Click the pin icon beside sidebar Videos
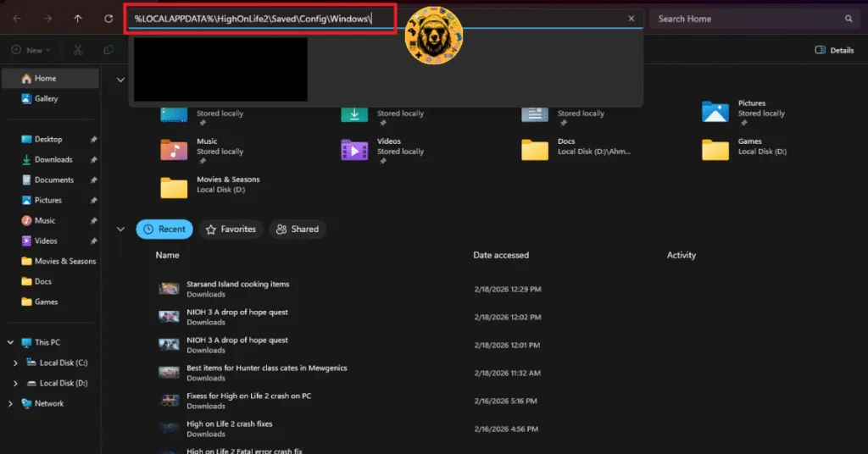 (x=93, y=241)
